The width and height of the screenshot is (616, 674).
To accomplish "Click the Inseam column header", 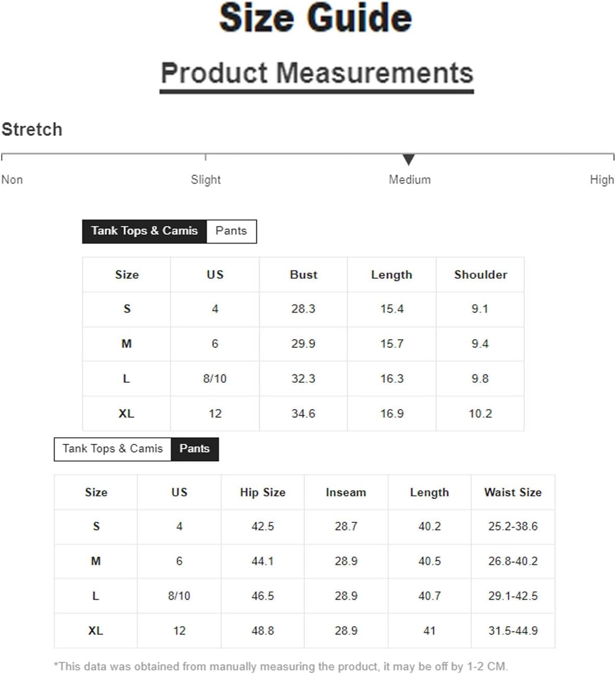I will [346, 492].
